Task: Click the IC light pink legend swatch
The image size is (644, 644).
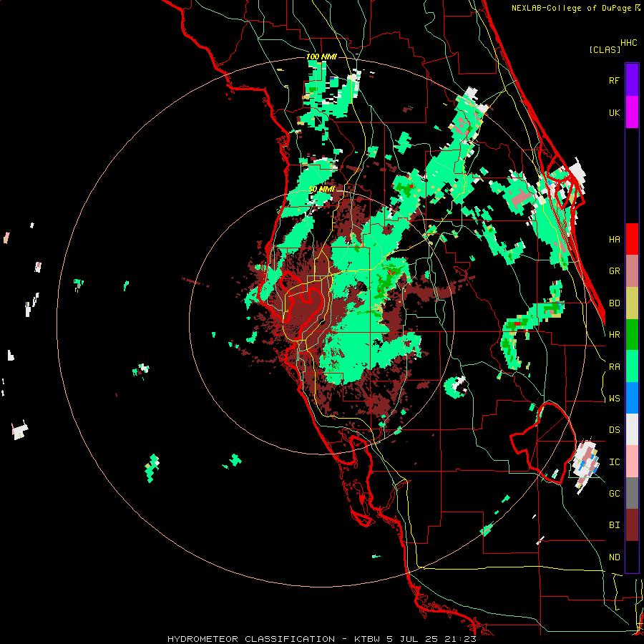Action: tap(632, 462)
